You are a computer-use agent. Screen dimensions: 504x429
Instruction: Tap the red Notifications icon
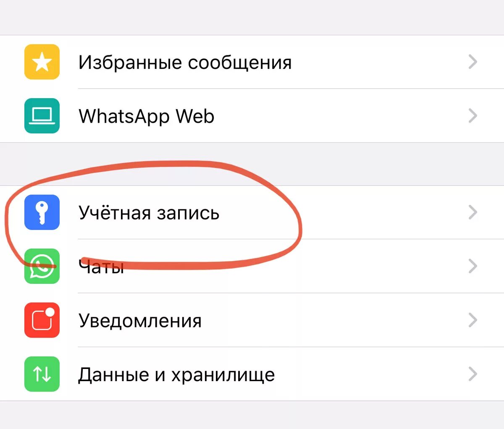42,320
